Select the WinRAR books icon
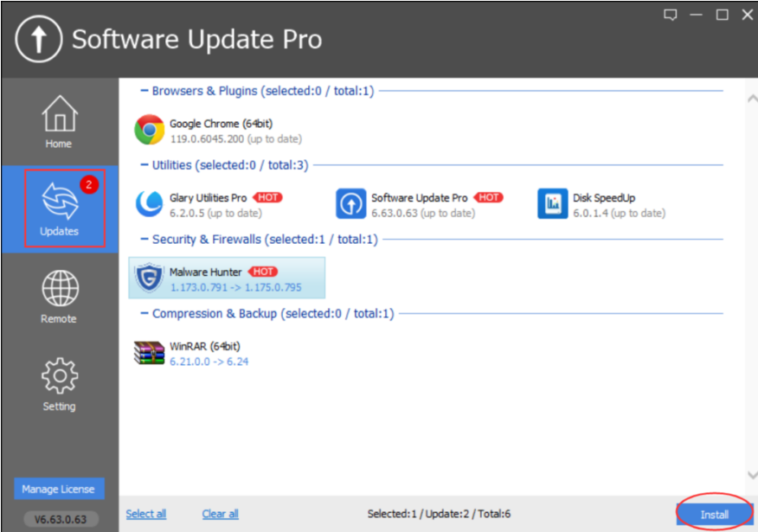The height and width of the screenshot is (532, 758). coord(150,353)
